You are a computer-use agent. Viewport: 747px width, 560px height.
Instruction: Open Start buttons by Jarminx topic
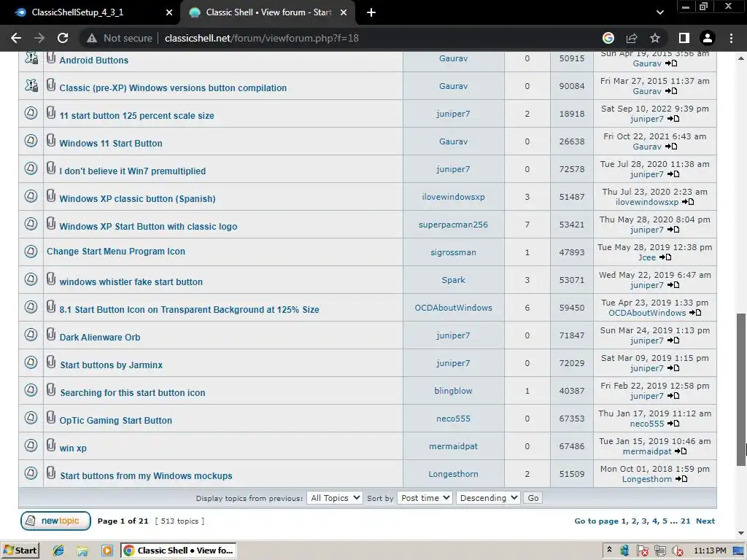[112, 365]
